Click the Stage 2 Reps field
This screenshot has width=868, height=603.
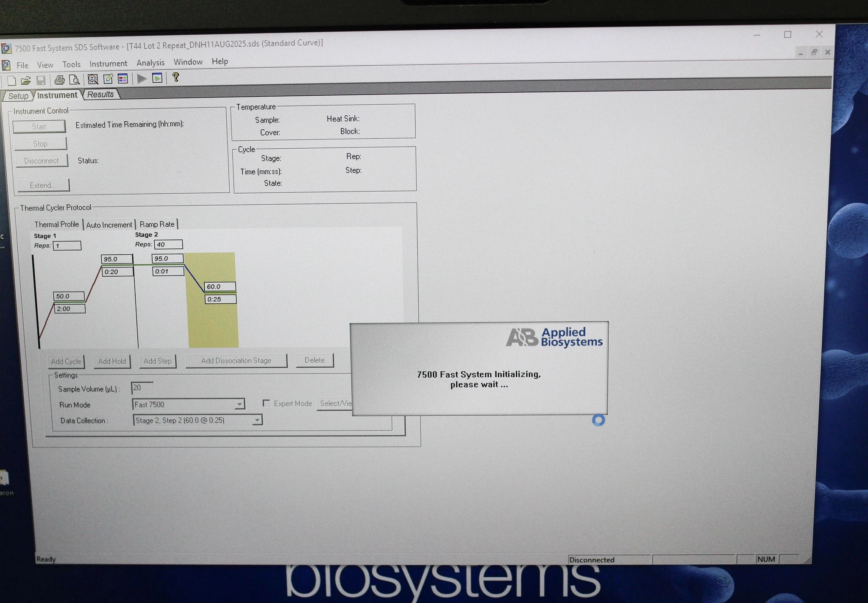[168, 245]
